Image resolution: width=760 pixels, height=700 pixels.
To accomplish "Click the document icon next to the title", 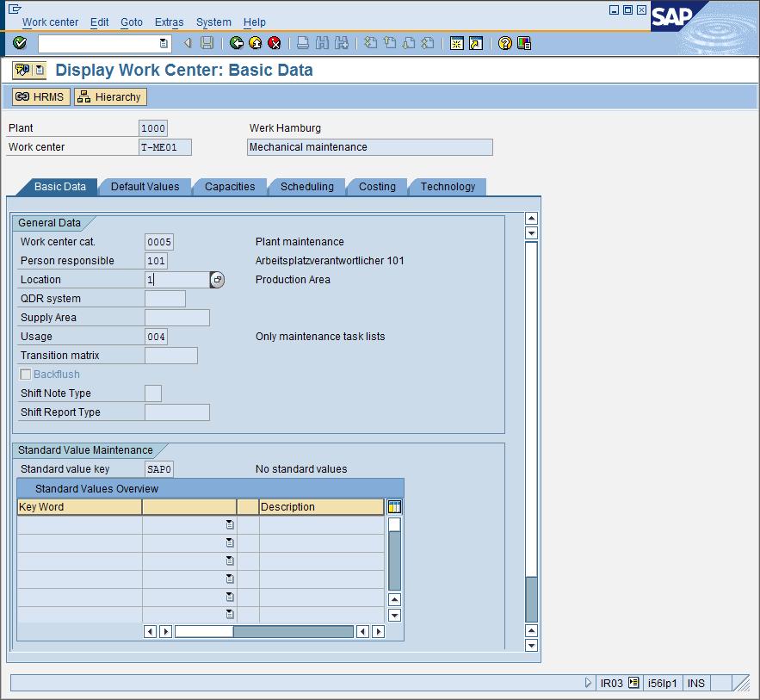I will coord(40,71).
